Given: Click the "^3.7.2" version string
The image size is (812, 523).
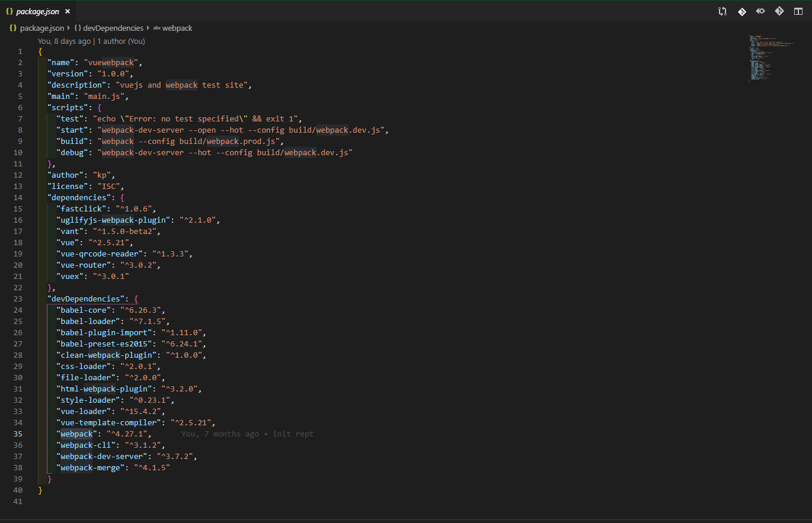Looking at the screenshot, I should pyautogui.click(x=175, y=457).
